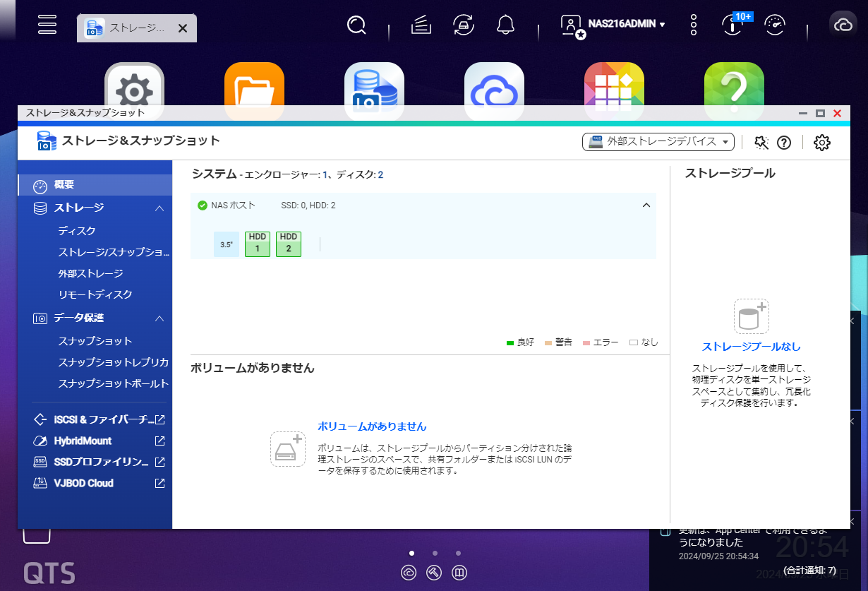Select スナップショット in the sidebar
The width and height of the screenshot is (868, 591).
pyautogui.click(x=95, y=341)
